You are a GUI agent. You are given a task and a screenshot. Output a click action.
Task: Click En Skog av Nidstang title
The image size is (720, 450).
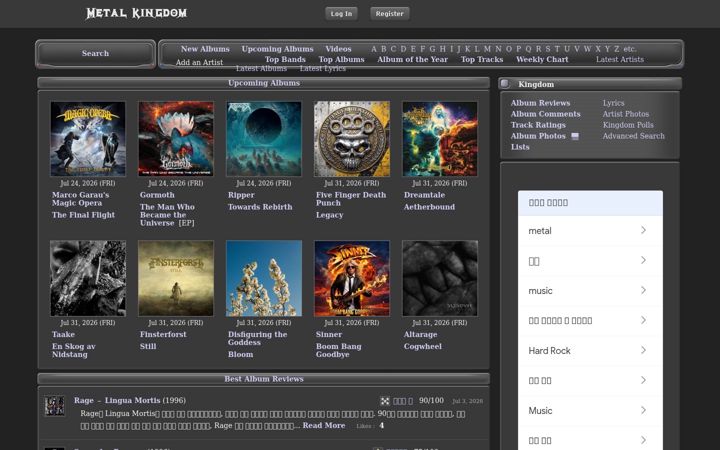(73, 350)
